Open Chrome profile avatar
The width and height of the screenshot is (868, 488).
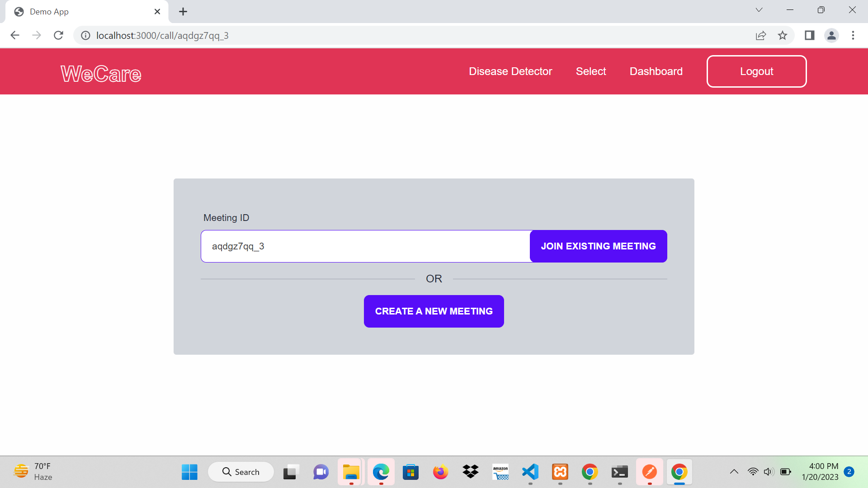pyautogui.click(x=831, y=35)
